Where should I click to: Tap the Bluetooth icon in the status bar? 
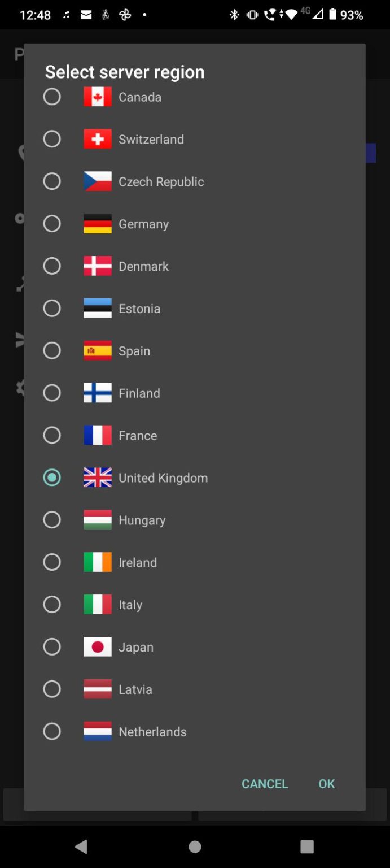(234, 15)
